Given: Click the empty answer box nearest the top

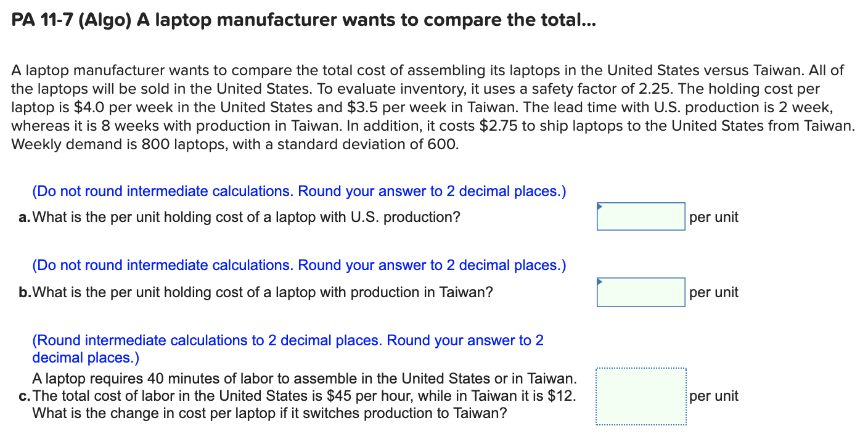Looking at the screenshot, I should tap(641, 216).
